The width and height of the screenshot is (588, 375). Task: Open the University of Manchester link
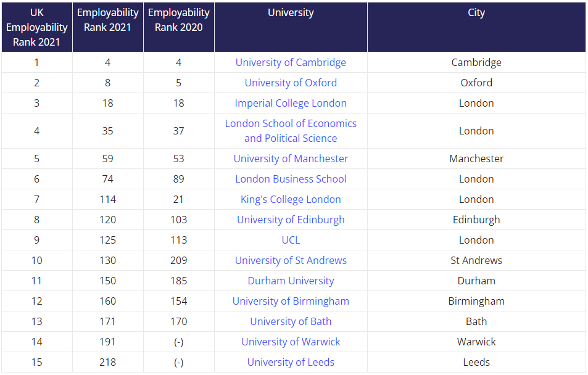click(291, 159)
